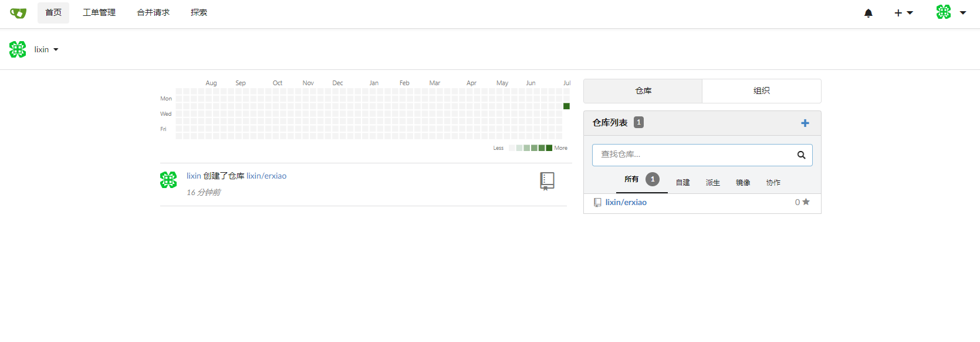980x342 pixels.
Task: Open the 探索 menu item
Action: coord(198,12)
